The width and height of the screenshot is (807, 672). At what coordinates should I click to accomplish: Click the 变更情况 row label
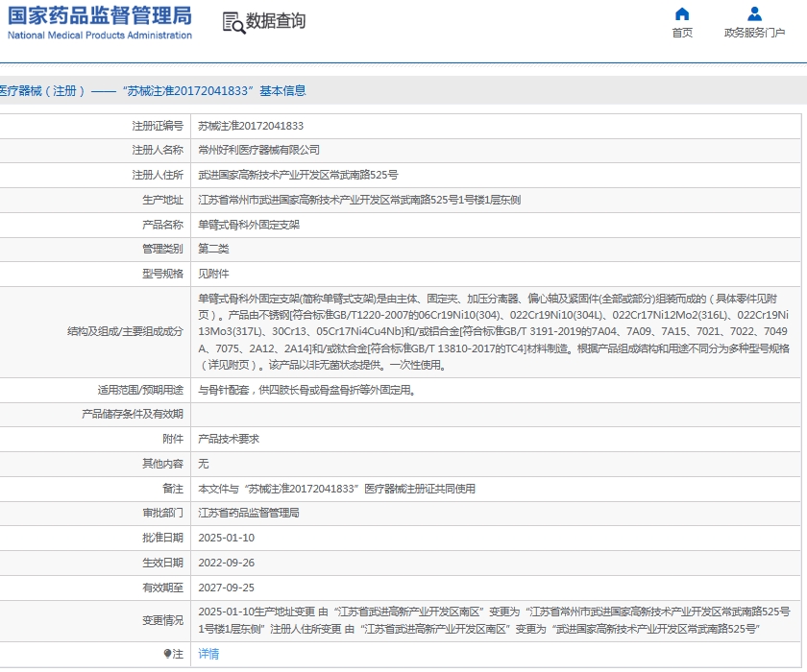click(x=162, y=620)
